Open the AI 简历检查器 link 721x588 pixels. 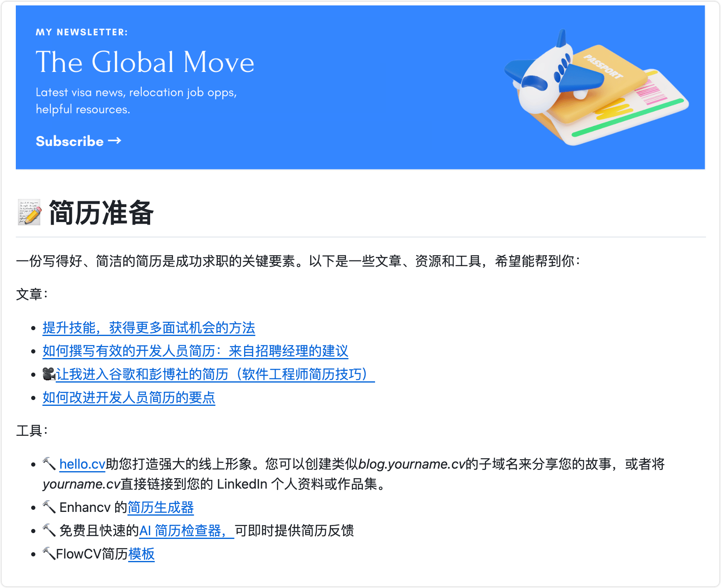186,531
